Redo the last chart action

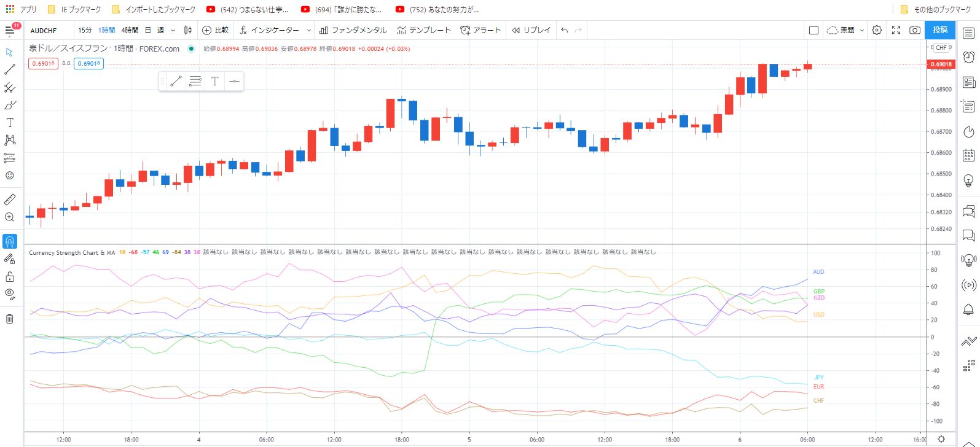tap(578, 30)
